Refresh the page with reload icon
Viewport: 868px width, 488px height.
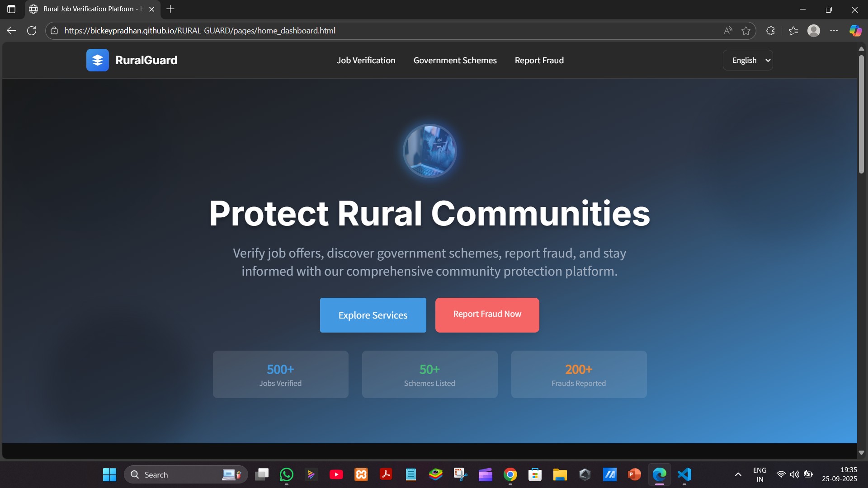click(x=32, y=31)
